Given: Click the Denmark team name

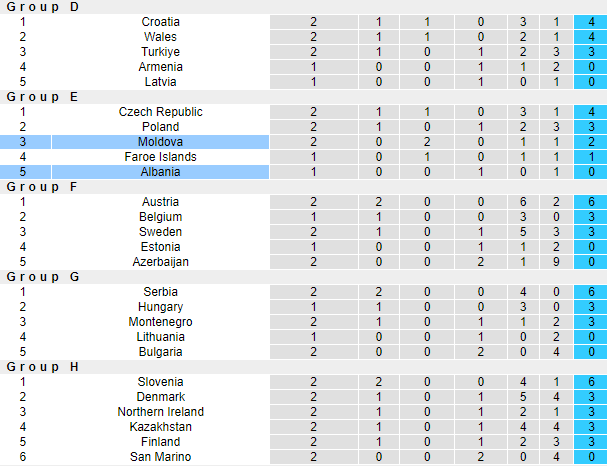Looking at the screenshot, I should 160,397.
